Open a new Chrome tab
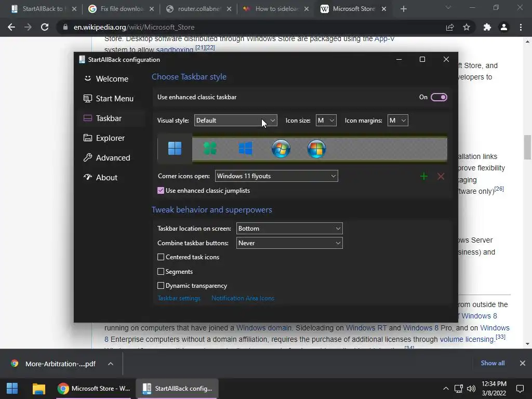Screen dimensions: 532x399 coord(403,9)
